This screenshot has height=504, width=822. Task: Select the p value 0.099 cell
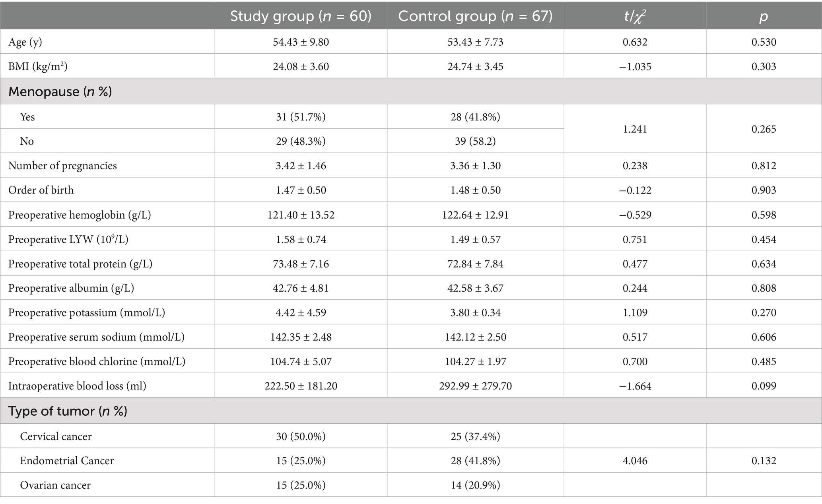click(x=764, y=386)
